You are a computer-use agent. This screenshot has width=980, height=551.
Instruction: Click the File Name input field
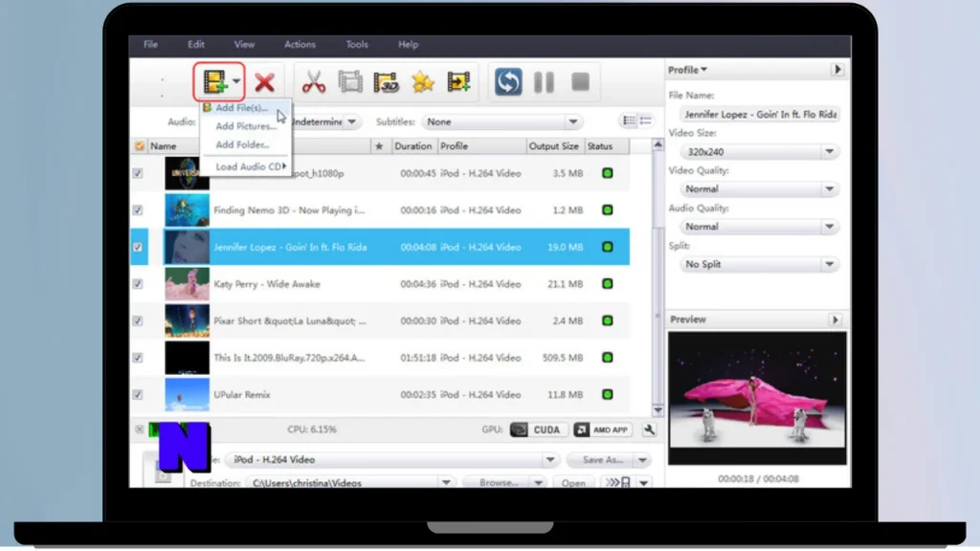coord(759,115)
